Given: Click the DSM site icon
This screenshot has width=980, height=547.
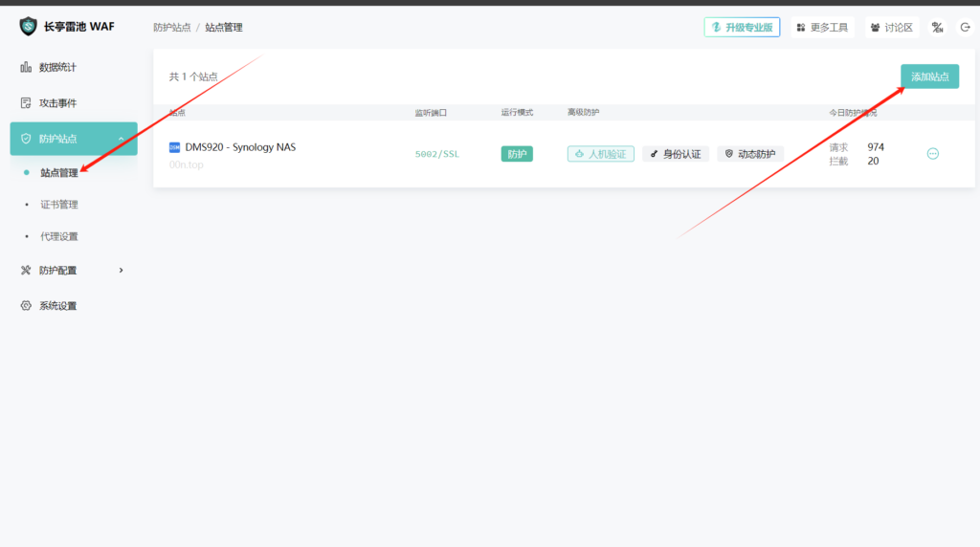Looking at the screenshot, I should [x=174, y=148].
